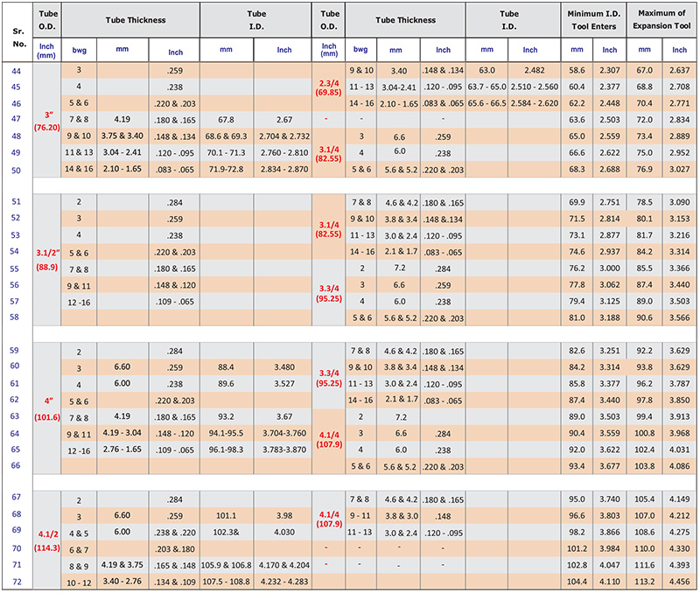Image resolution: width=700 pixels, height=593 pixels.
Task: Click the cell "107.5 - 108.8"
Action: coord(226,582)
